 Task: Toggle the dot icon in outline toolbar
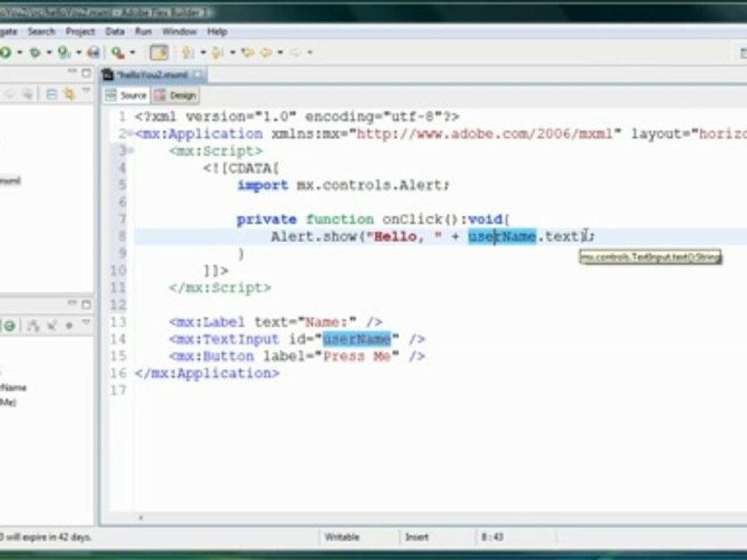click(69, 326)
